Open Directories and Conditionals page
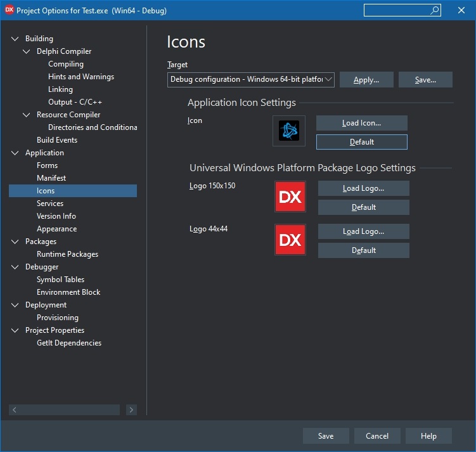476x452 pixels. (x=93, y=127)
